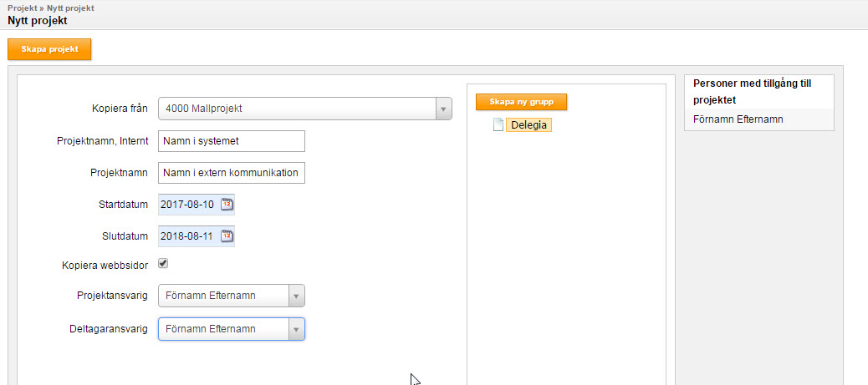Image resolution: width=868 pixels, height=385 pixels.
Task: Uncheck the Kopiera webbsidor checkbox
Action: tap(163, 264)
